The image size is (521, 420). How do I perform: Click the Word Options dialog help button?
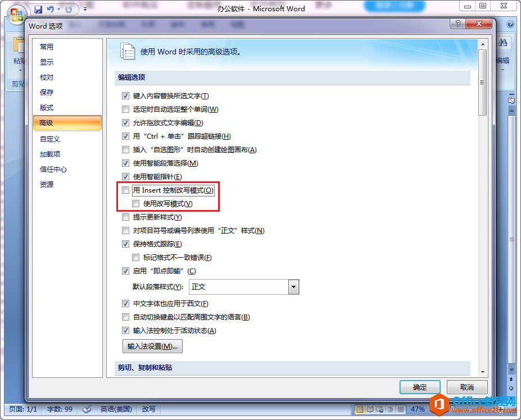458,24
